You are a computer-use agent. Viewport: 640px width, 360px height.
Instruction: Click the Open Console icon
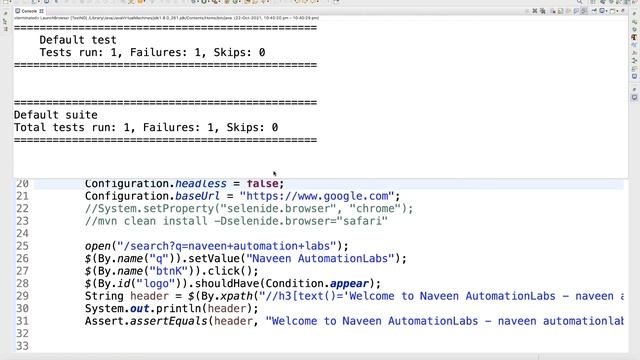613,11
